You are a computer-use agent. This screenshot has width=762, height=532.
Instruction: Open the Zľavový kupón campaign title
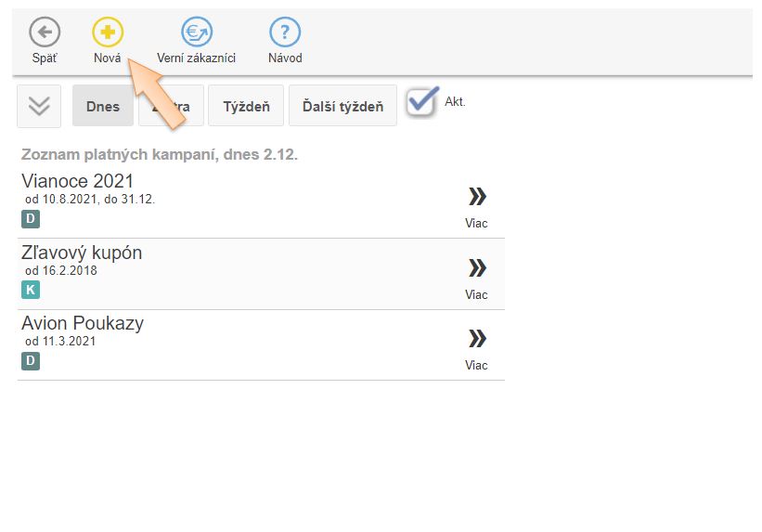pyautogui.click(x=82, y=253)
